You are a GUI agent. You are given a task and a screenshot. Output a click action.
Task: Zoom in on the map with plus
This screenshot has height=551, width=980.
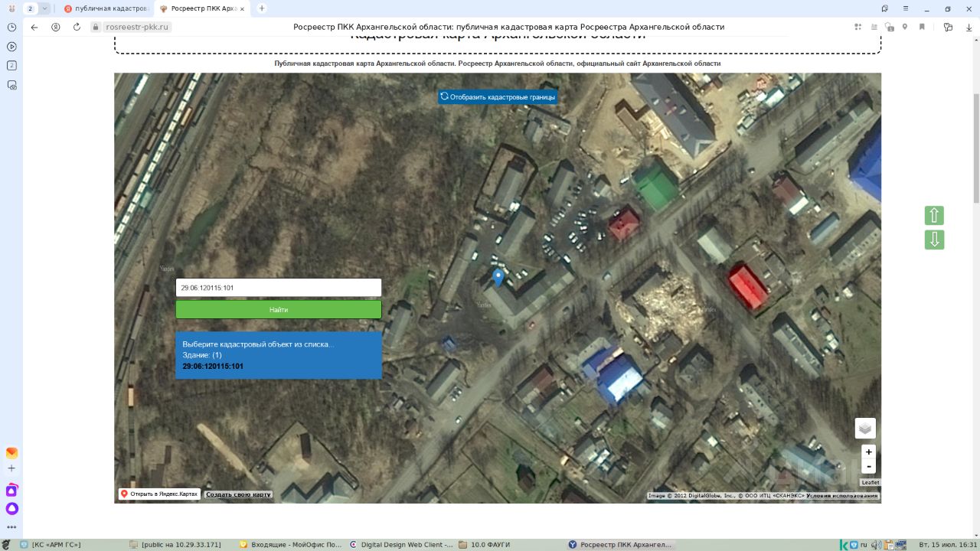(x=868, y=452)
